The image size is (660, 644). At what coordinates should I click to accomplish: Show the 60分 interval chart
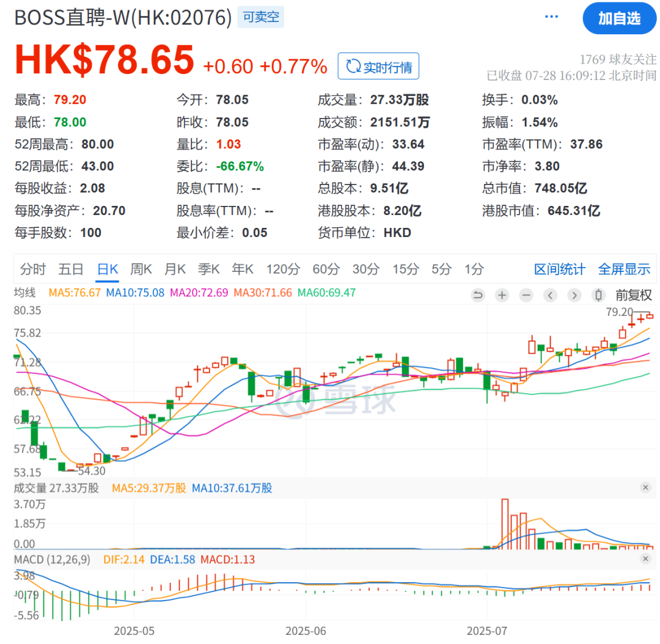pos(326,269)
